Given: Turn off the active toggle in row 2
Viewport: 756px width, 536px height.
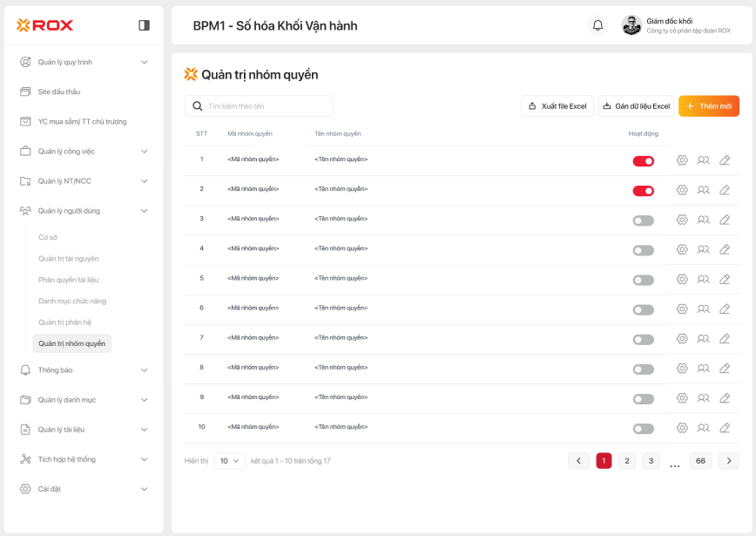Looking at the screenshot, I should click(643, 191).
